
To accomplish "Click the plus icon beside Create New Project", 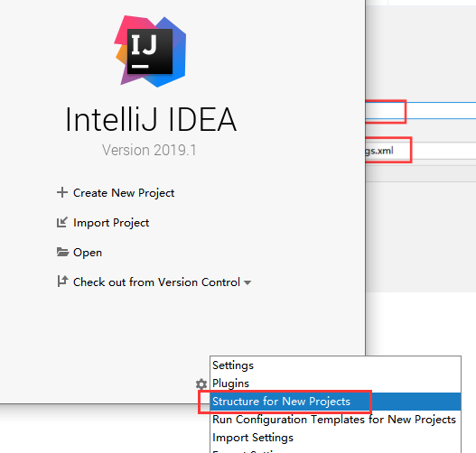I will 62,192.
